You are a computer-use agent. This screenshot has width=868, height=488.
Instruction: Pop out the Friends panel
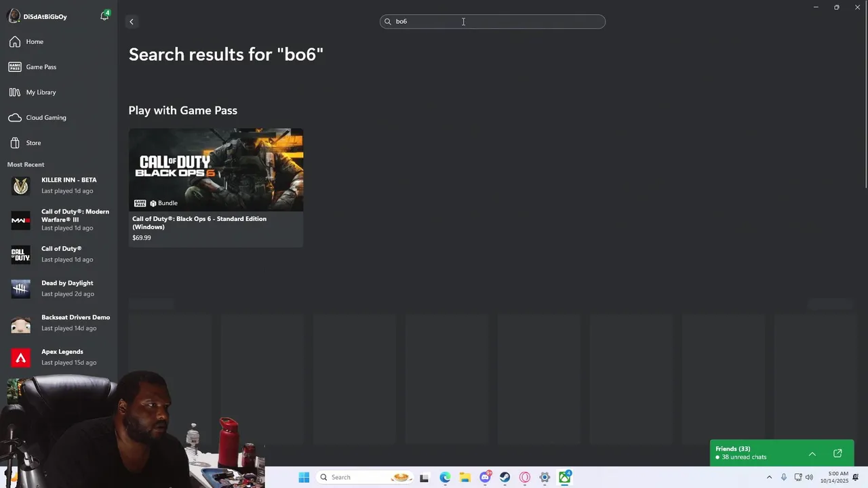click(x=837, y=453)
